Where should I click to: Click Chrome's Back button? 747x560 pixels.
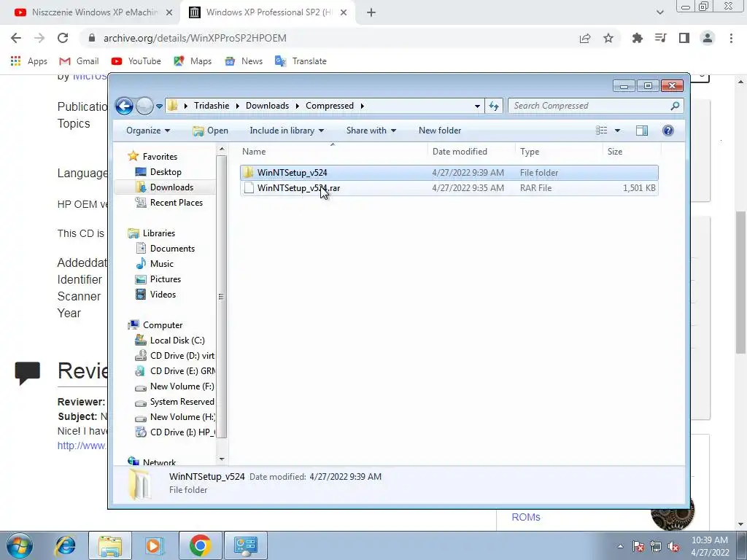point(16,38)
